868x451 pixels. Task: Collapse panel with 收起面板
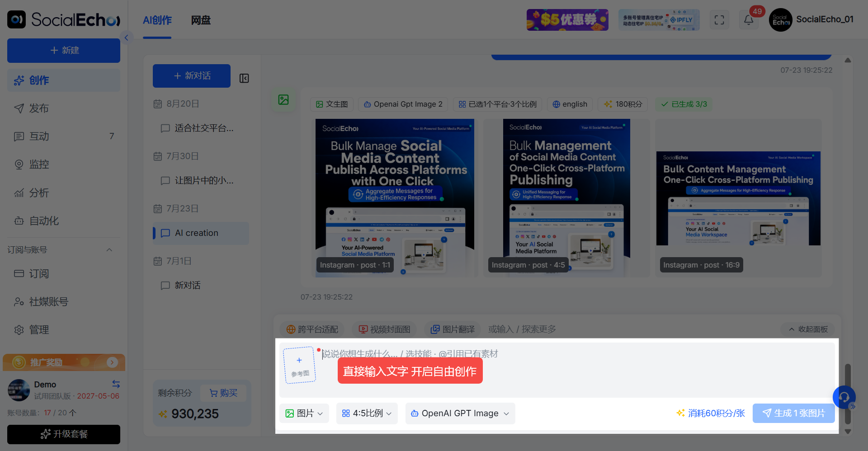coord(808,329)
